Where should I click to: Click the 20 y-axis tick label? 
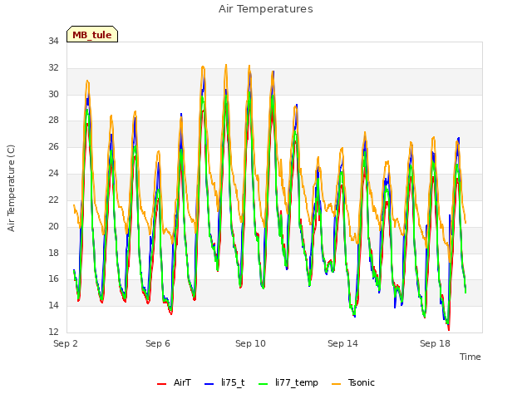53,226
